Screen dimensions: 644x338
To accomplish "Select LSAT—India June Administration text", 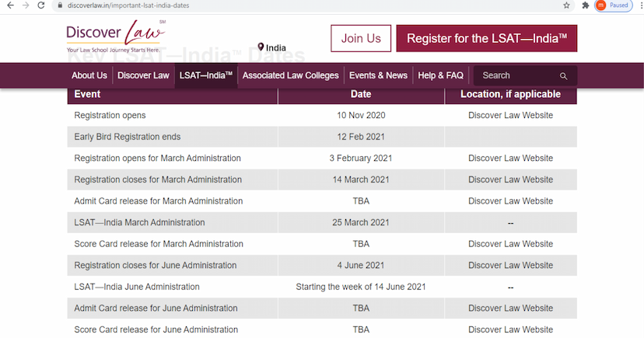I will click(137, 287).
